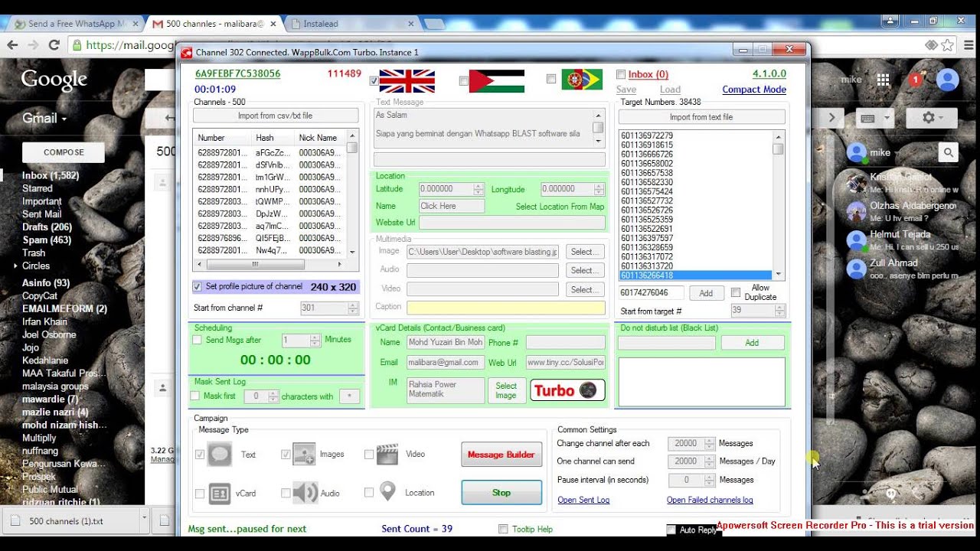Click the Text message type bubble icon
The width and height of the screenshot is (980, 551).
(x=220, y=455)
